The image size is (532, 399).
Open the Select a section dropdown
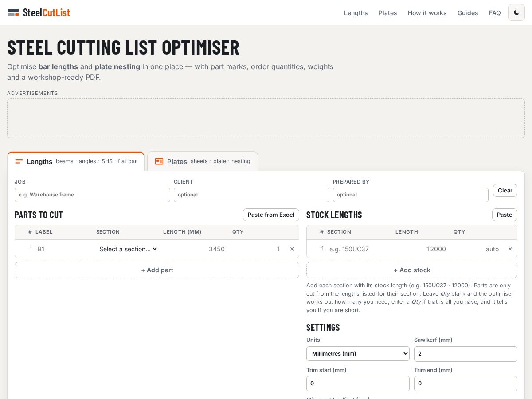click(x=128, y=249)
